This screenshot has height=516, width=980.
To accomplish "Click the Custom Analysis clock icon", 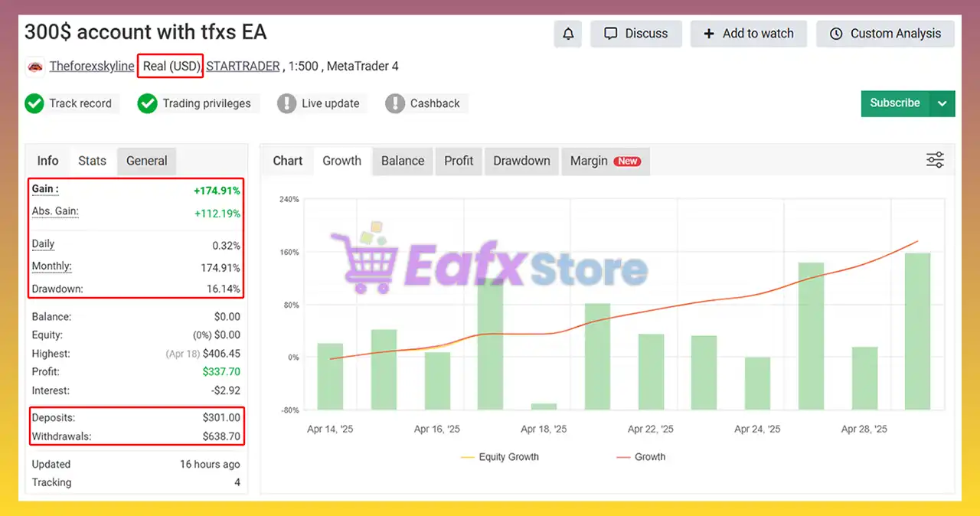I will point(835,33).
